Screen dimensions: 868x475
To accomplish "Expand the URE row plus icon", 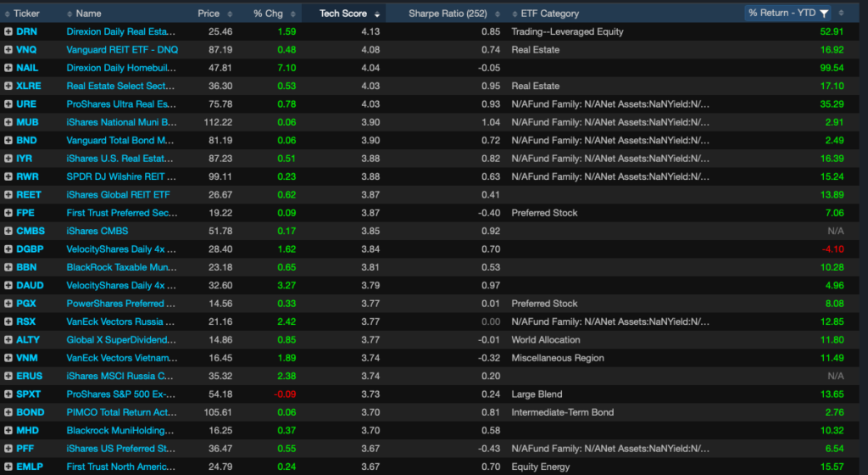I will (x=8, y=104).
